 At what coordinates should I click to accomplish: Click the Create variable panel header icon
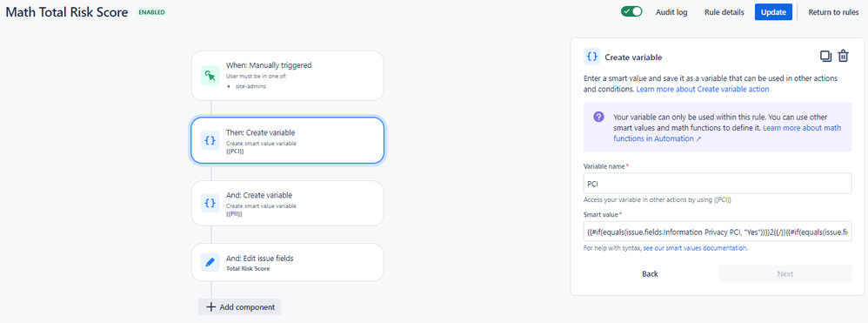click(591, 57)
